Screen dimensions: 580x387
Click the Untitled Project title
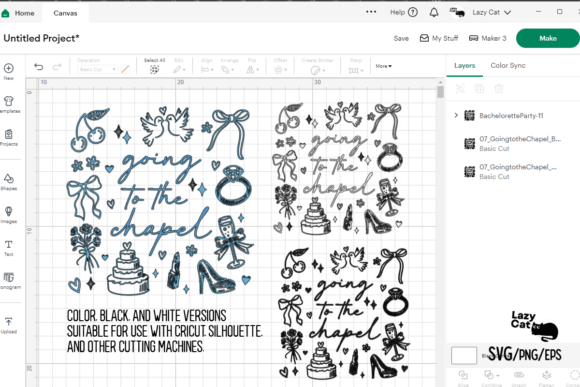coord(41,38)
